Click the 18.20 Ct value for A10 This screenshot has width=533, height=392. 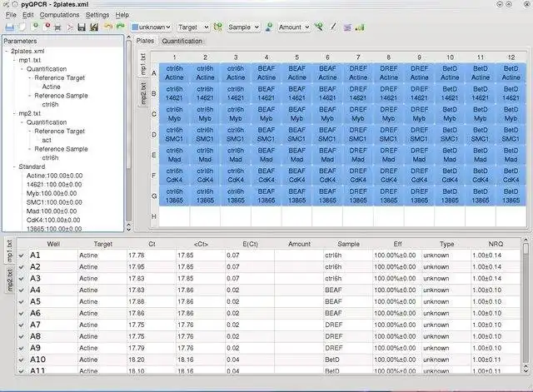137,360
